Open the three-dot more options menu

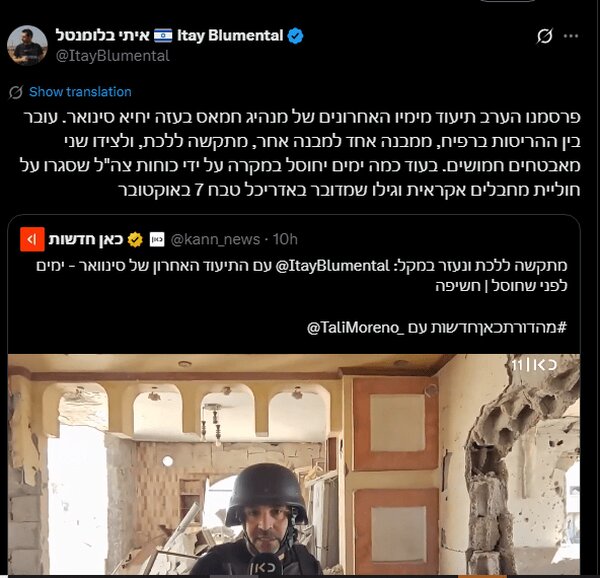coord(571,36)
